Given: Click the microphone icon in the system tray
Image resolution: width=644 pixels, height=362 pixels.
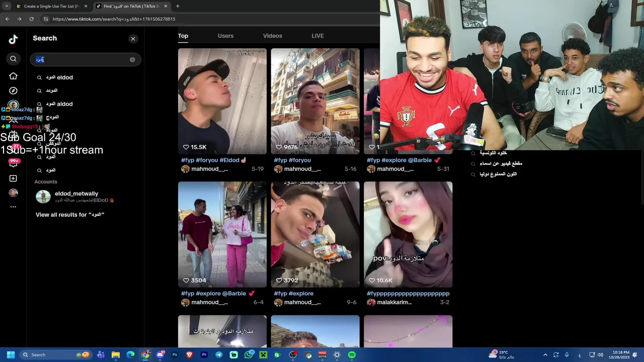Looking at the screenshot, I should click(x=567, y=355).
